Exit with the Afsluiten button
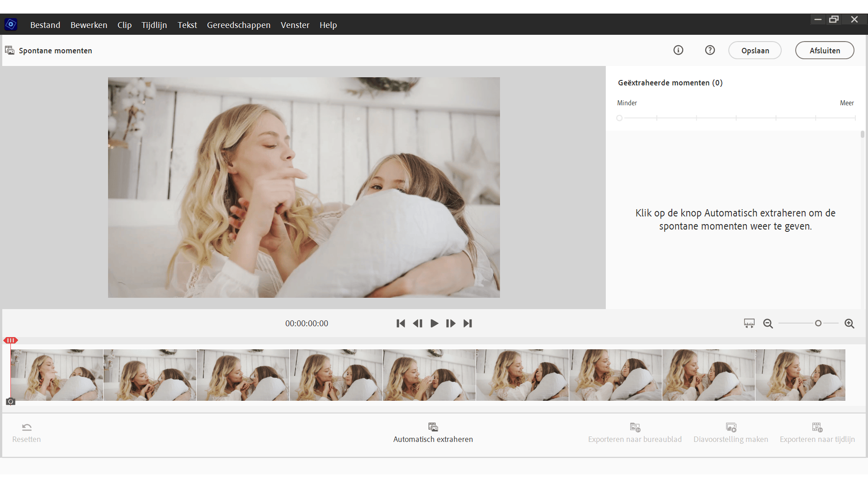868x488 pixels. click(825, 51)
